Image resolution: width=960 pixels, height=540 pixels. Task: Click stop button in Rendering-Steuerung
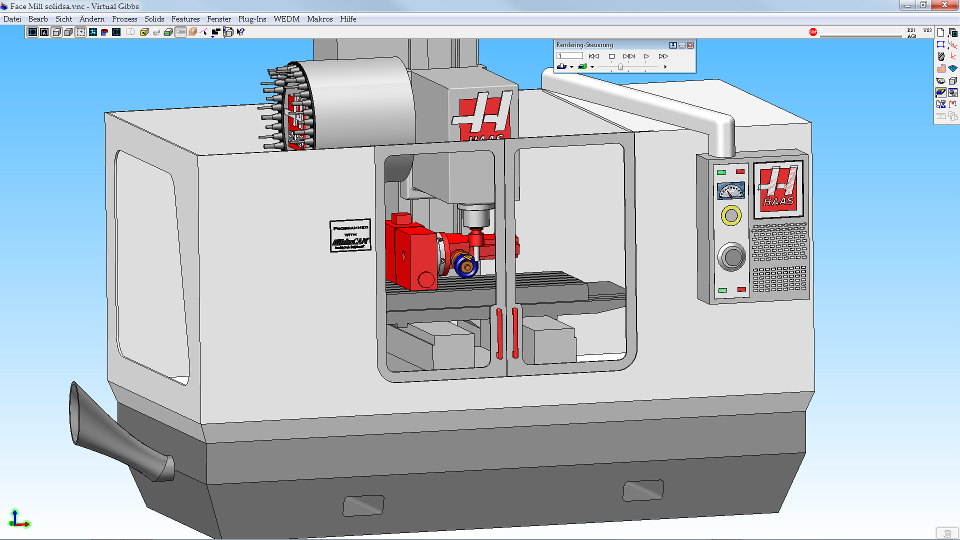[x=612, y=56]
